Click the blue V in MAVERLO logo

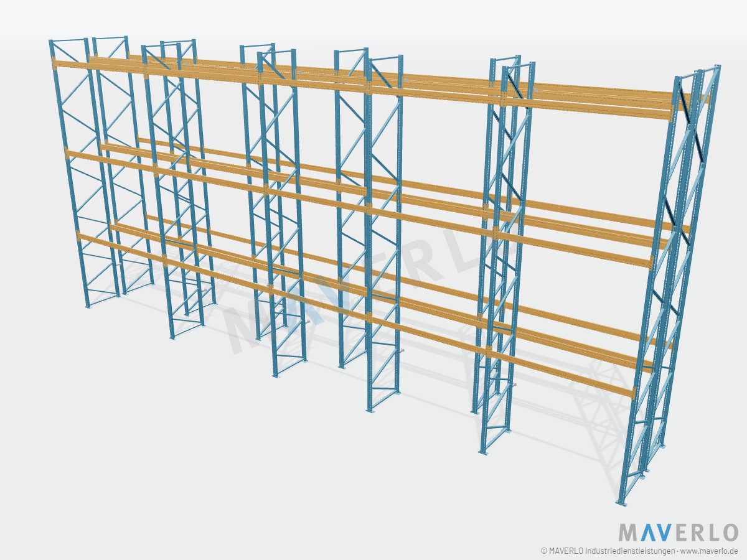(x=664, y=533)
